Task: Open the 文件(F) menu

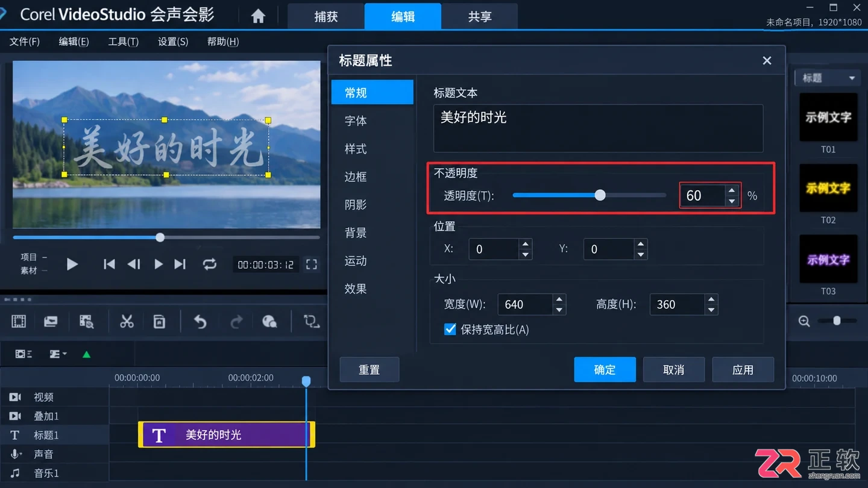Action: [25, 42]
